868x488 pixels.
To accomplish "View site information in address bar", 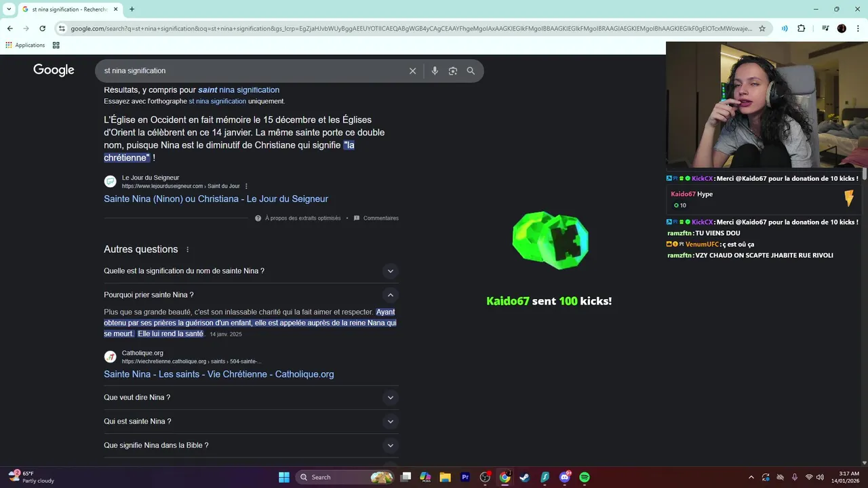I will 62,28.
